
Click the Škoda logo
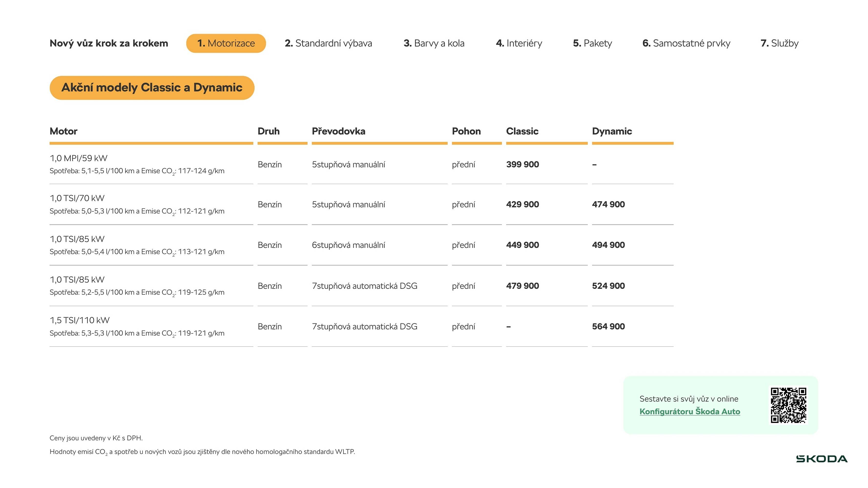coord(822,459)
